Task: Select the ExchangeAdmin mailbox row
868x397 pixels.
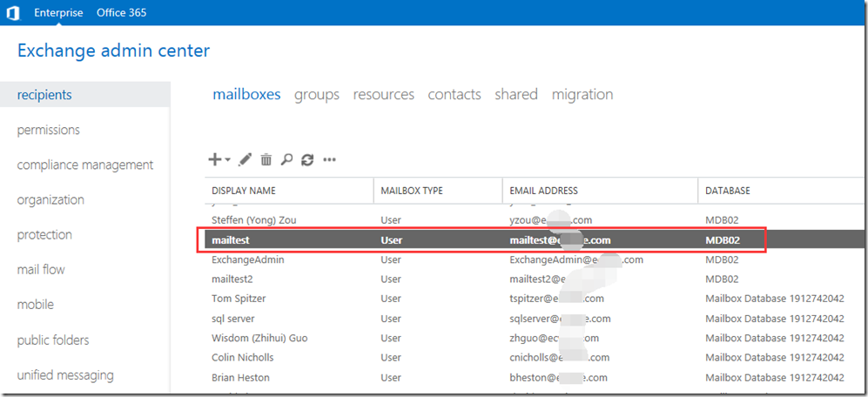Action: 534,259
